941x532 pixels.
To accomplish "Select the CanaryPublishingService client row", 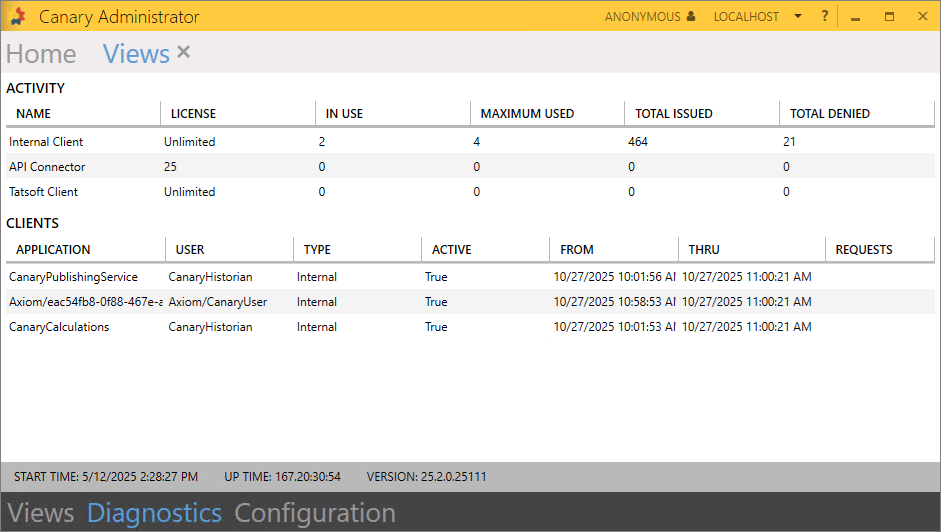I will pos(73,277).
